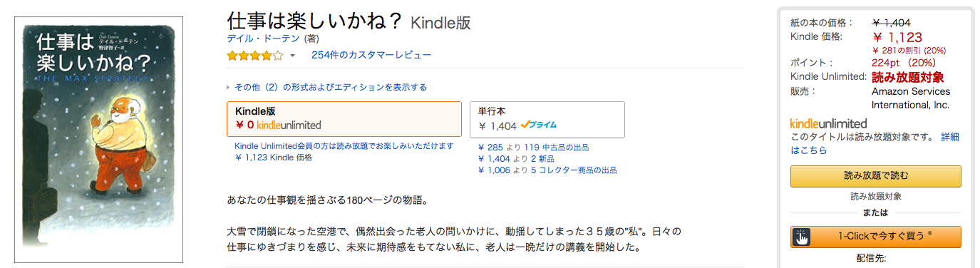
Task: Open the star rating dropdown arrow
Action: (292, 56)
